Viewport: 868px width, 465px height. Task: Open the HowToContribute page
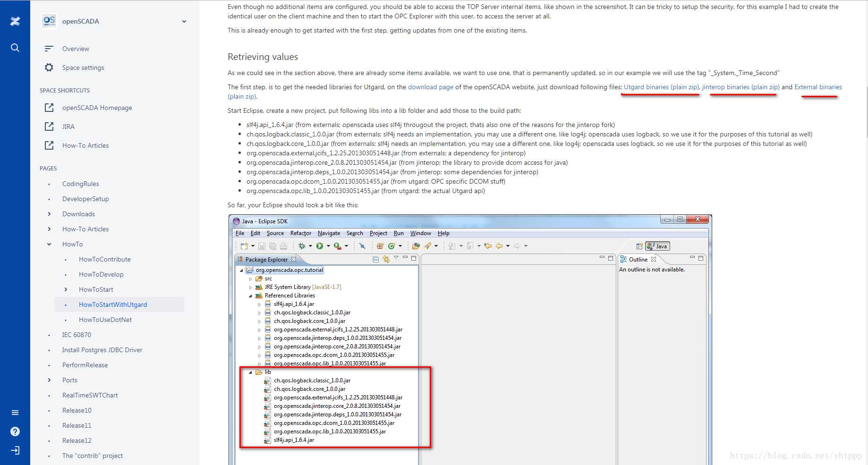pyautogui.click(x=105, y=259)
